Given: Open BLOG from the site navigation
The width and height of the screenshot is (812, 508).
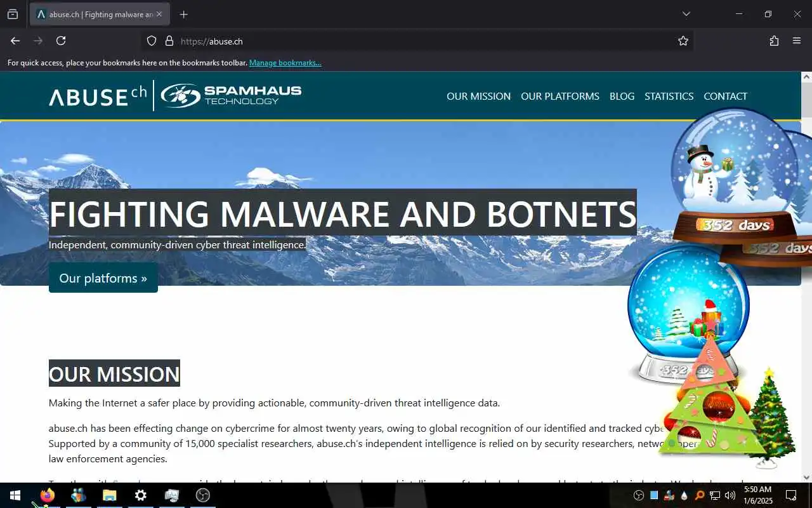Looking at the screenshot, I should coord(622,96).
